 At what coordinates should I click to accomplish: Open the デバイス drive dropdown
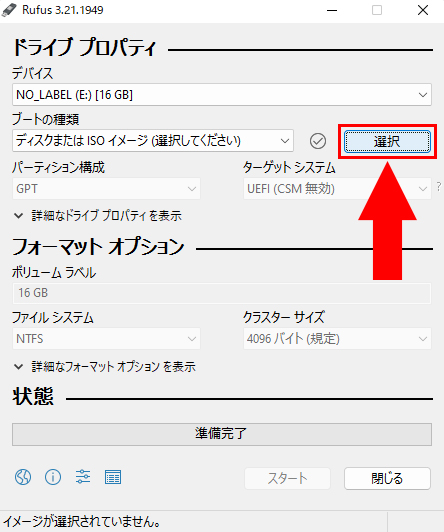coord(222,94)
